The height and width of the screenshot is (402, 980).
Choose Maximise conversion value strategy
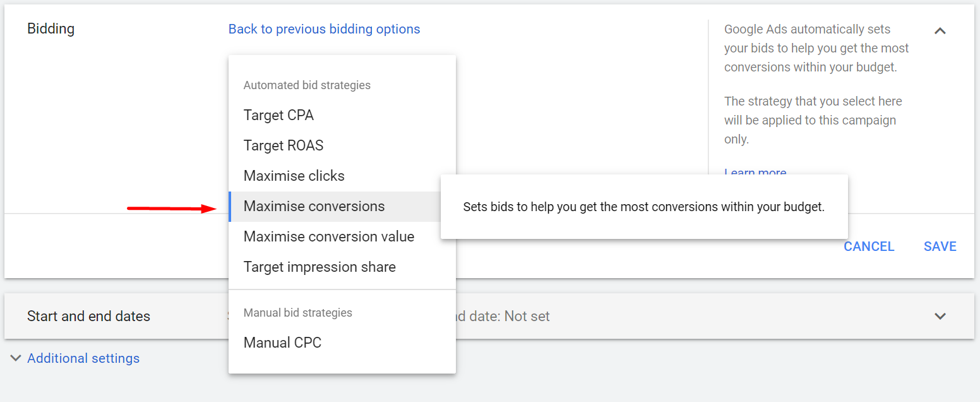328,236
